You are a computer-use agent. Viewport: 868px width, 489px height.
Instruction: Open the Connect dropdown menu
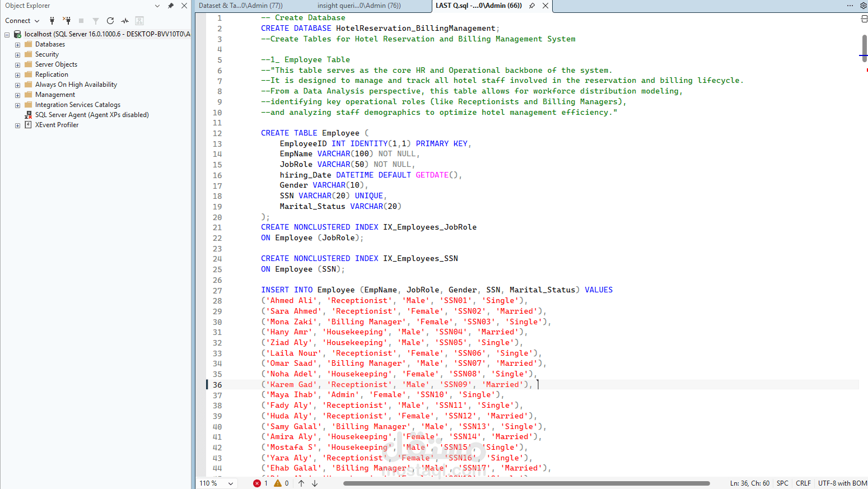[x=22, y=21]
